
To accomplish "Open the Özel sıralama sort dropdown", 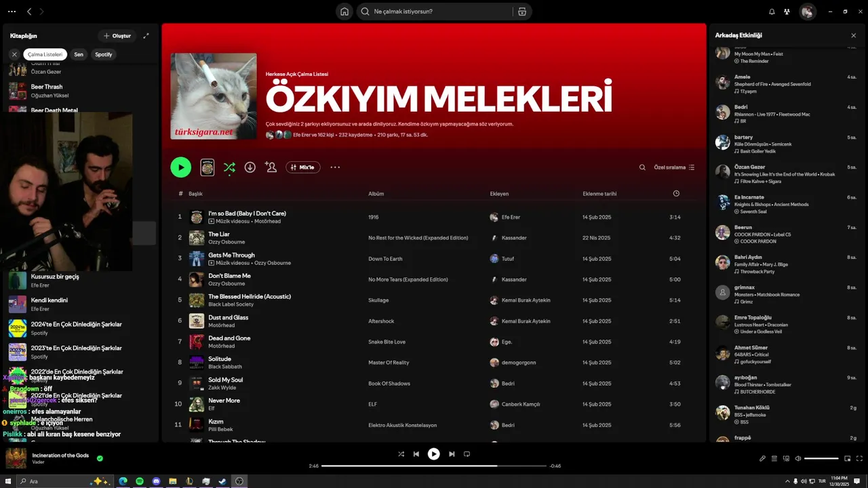I will click(x=674, y=167).
